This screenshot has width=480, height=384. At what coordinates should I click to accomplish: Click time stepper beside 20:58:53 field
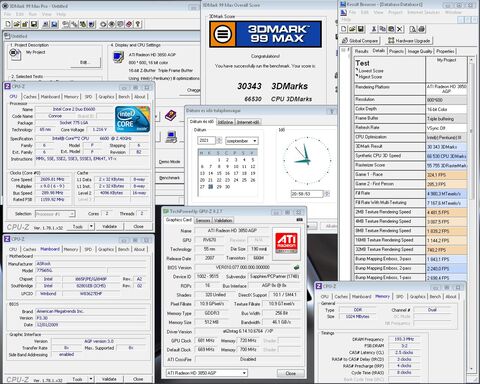(327, 194)
